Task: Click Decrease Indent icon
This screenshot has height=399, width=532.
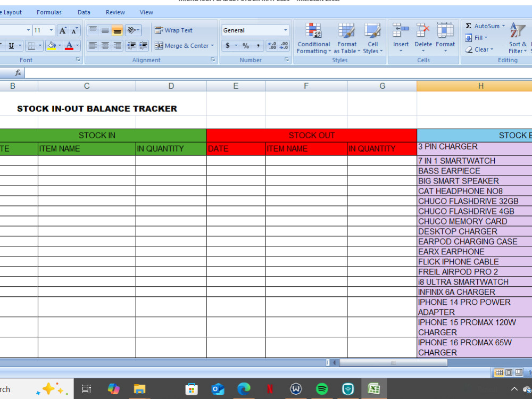Action: tap(131, 45)
